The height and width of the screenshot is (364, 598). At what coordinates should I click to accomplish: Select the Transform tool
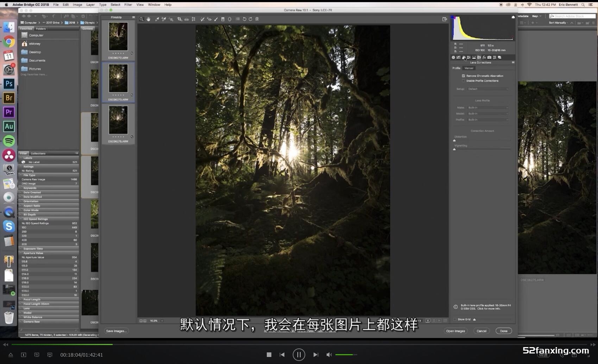coord(194,19)
